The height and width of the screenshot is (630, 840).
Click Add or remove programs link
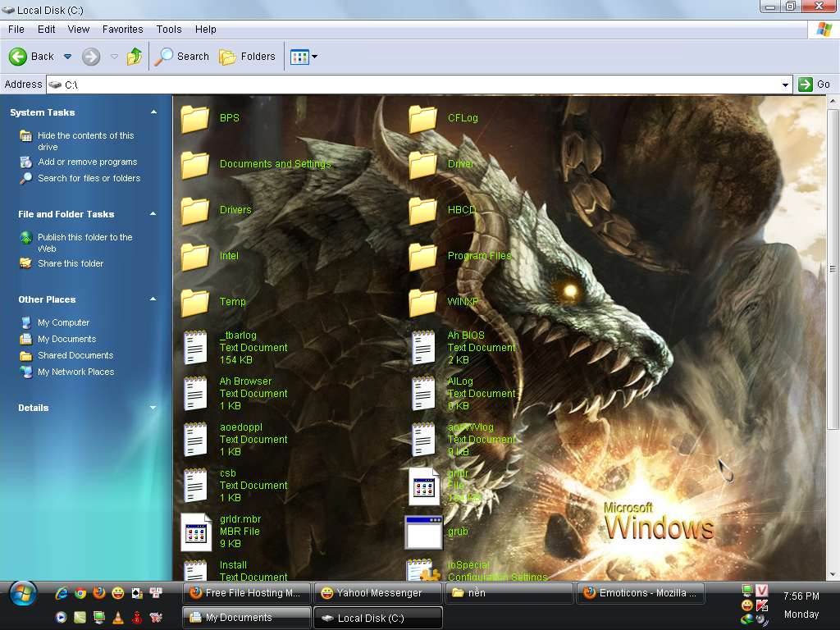click(x=87, y=162)
